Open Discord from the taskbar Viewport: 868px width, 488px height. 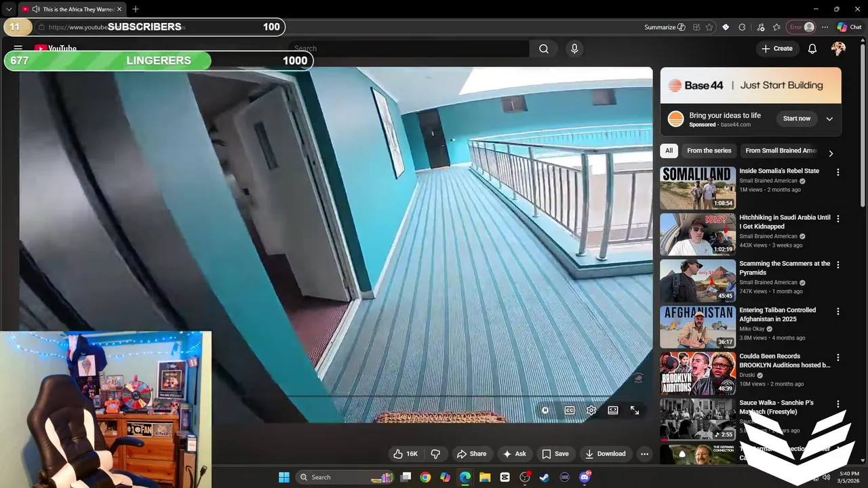pos(585,477)
